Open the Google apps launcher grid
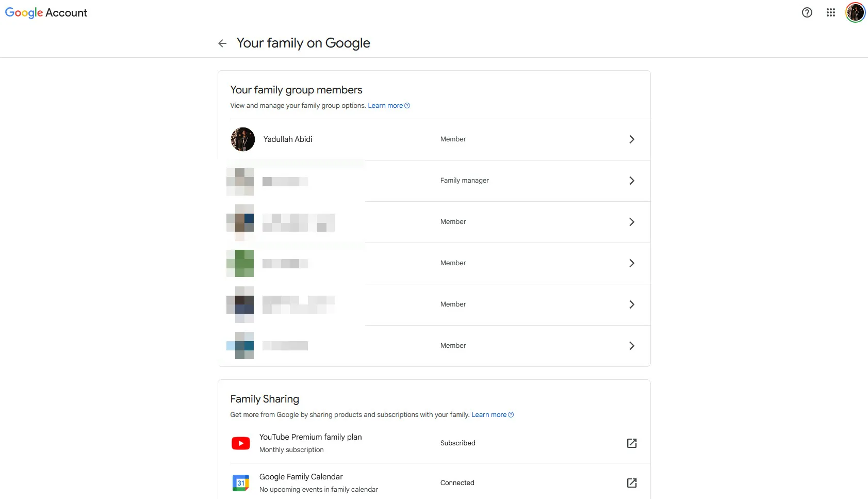The image size is (868, 499). [x=830, y=12]
